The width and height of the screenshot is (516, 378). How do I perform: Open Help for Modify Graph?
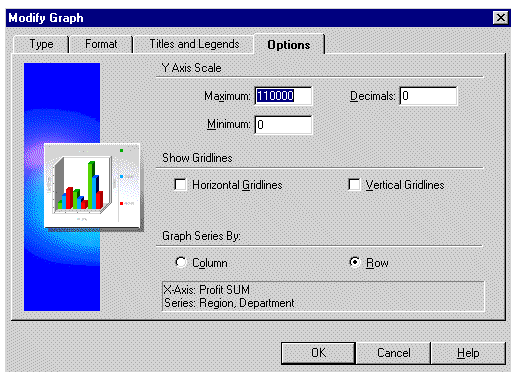tap(468, 353)
